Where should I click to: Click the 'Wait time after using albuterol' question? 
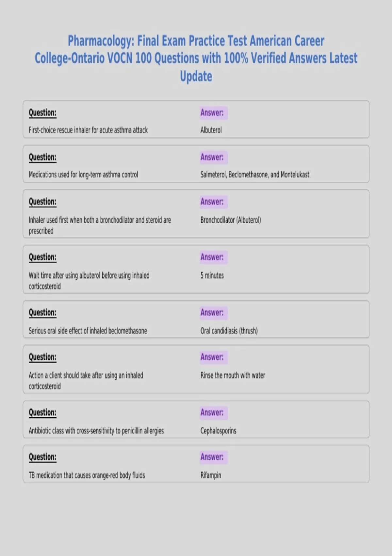click(x=89, y=281)
